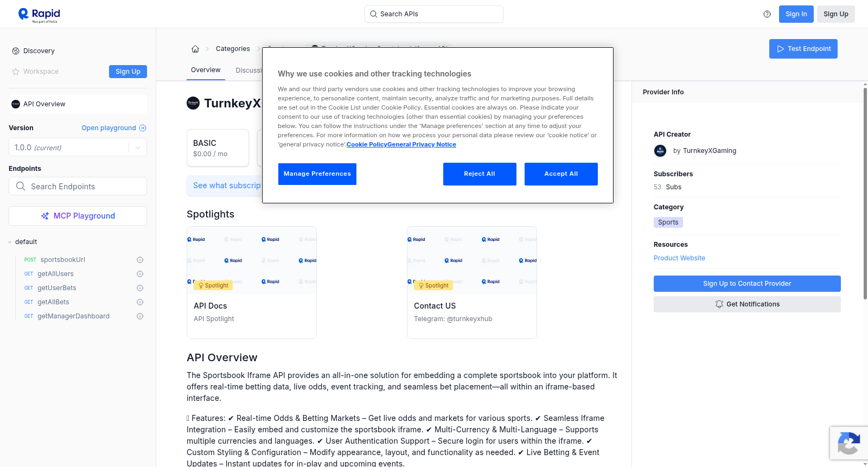868x467 pixels.
Task: Click the magnifier icon in Search Endpoints
Action: 21,186
